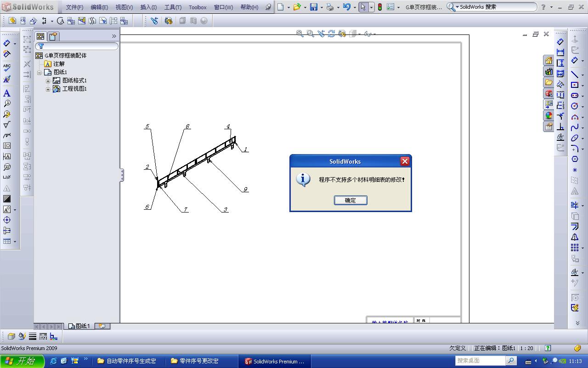
Task: Toggle the feature tree panel collapse handle
Action: (x=122, y=175)
